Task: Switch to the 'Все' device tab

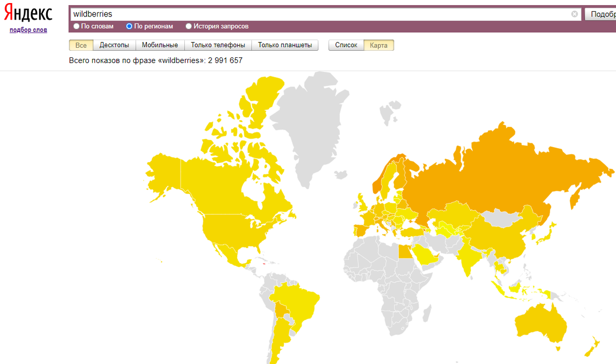Action: point(81,45)
